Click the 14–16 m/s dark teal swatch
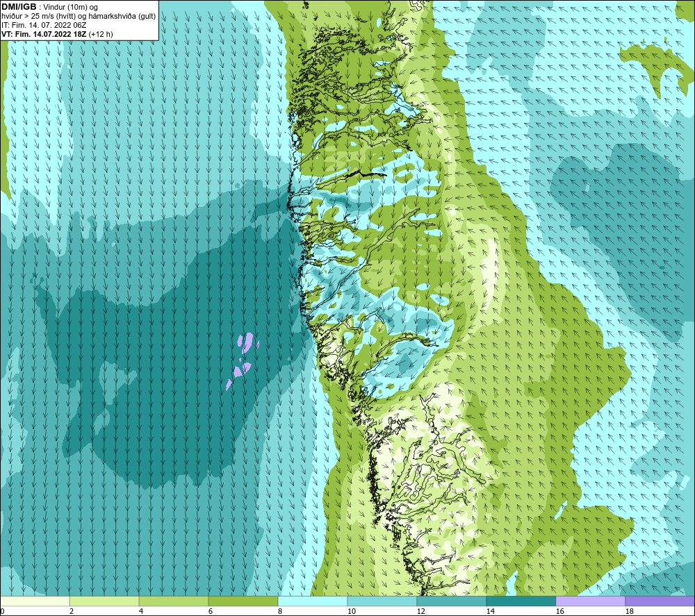 click(521, 601)
